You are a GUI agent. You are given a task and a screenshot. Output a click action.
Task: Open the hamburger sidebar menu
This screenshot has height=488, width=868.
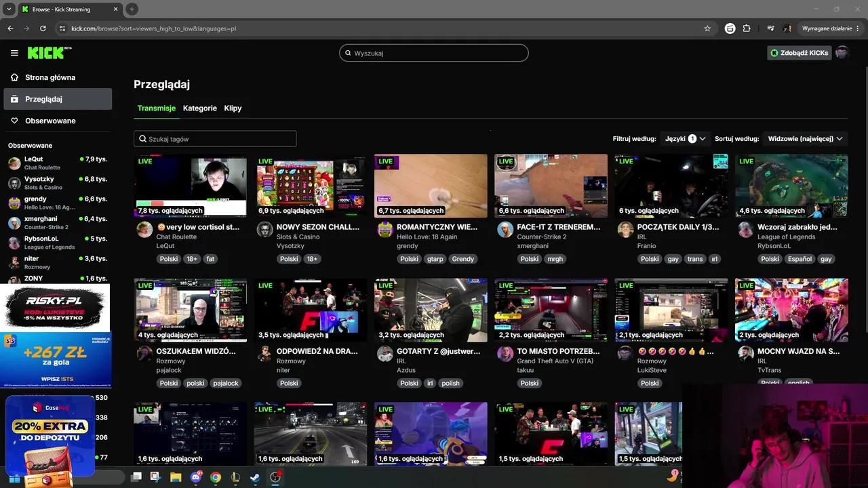pos(14,53)
